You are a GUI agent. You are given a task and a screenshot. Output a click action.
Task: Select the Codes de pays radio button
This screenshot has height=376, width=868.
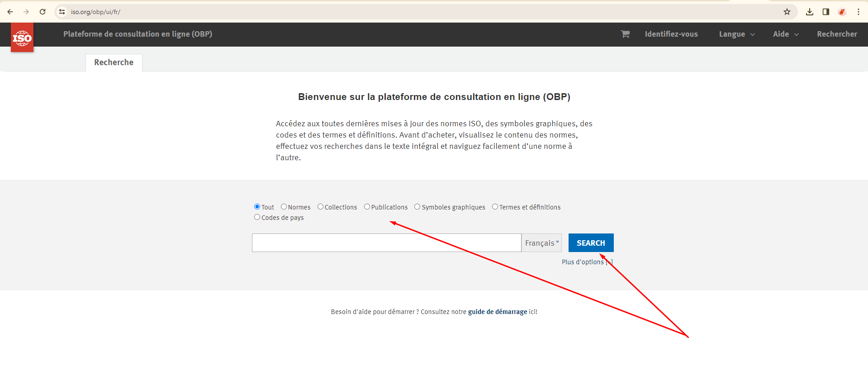(x=257, y=217)
